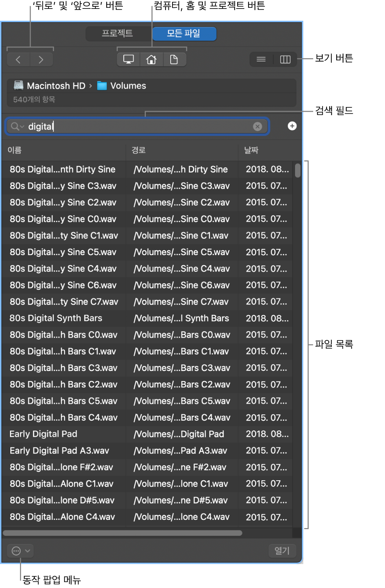Go forward with the right arrow button

click(x=41, y=60)
